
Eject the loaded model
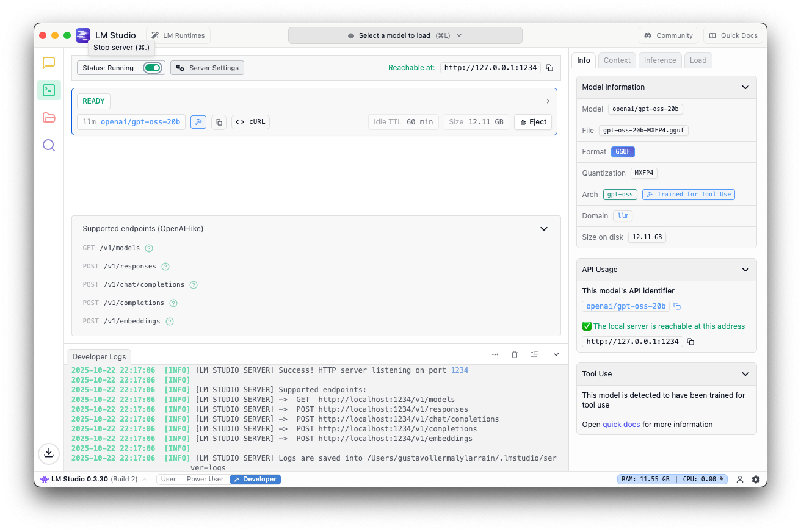coord(533,122)
